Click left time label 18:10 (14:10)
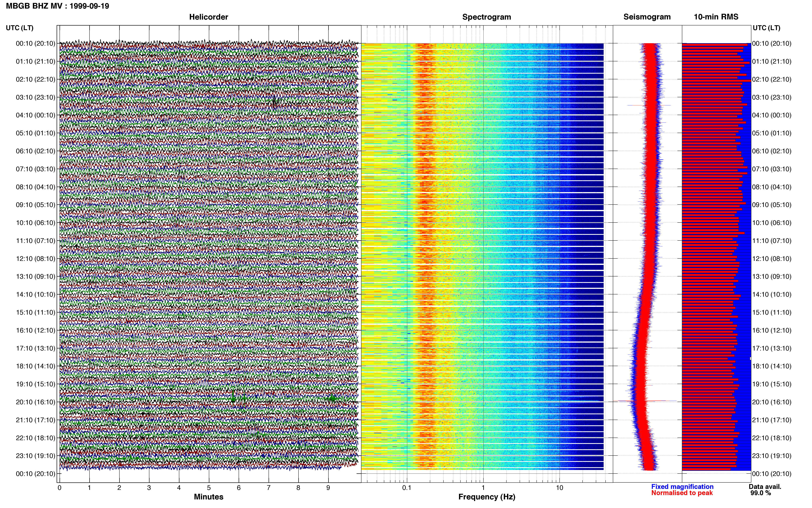The height and width of the screenshot is (508, 812). [36, 366]
